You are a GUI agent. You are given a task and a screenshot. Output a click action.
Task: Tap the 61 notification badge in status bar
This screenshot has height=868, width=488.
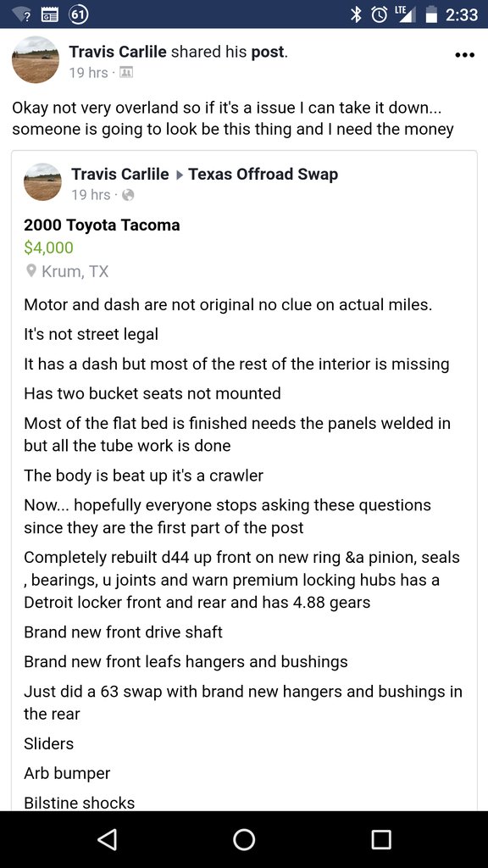pos(79,14)
